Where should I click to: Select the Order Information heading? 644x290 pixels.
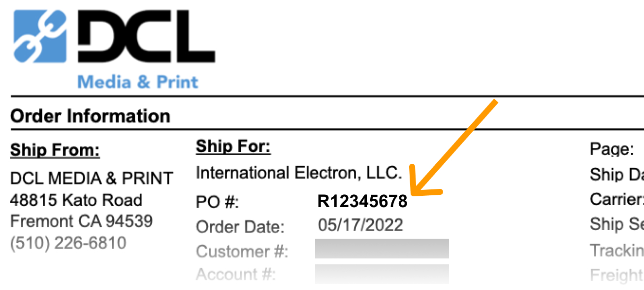[90, 116]
